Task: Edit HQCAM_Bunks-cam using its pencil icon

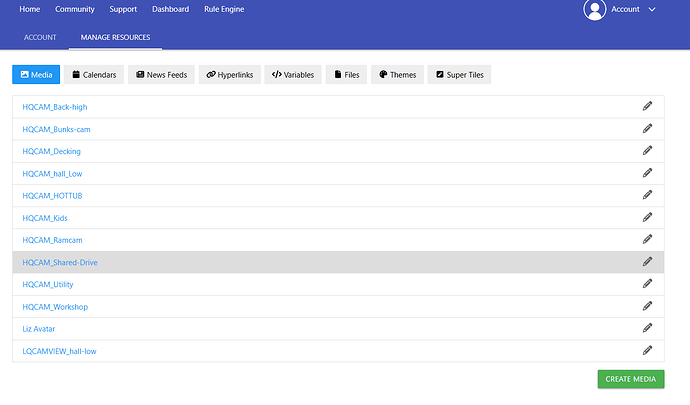Action: pos(647,129)
